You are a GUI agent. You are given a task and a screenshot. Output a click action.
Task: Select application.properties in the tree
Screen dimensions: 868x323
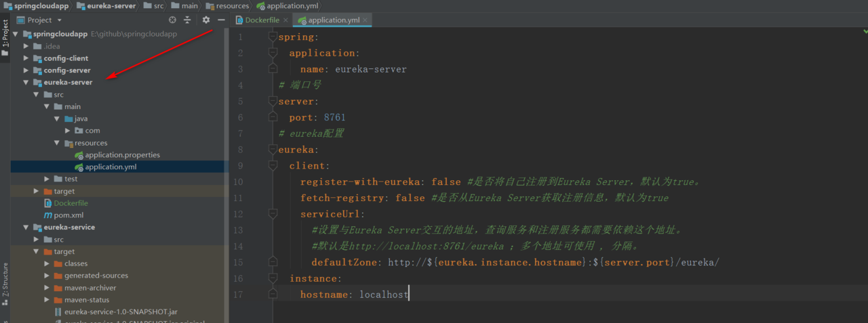coord(122,155)
